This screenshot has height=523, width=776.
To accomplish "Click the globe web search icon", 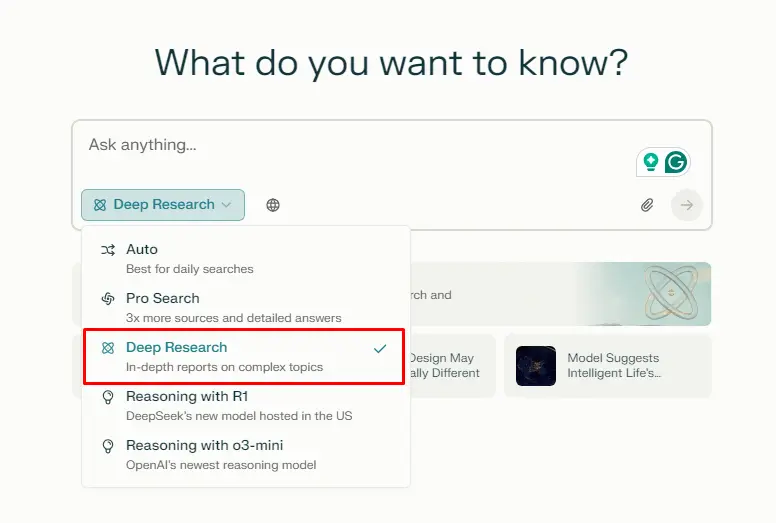I will [x=273, y=205].
